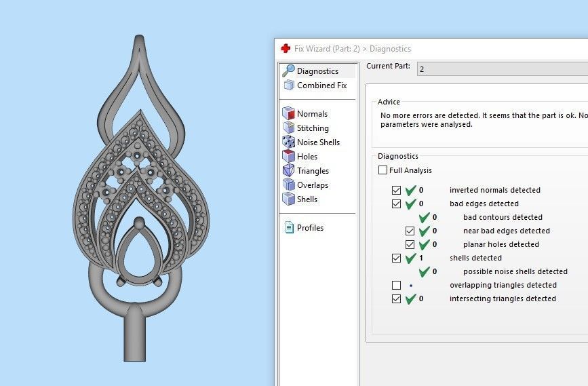Open the Current Part dropdown field
588x386 pixels.
[501, 69]
